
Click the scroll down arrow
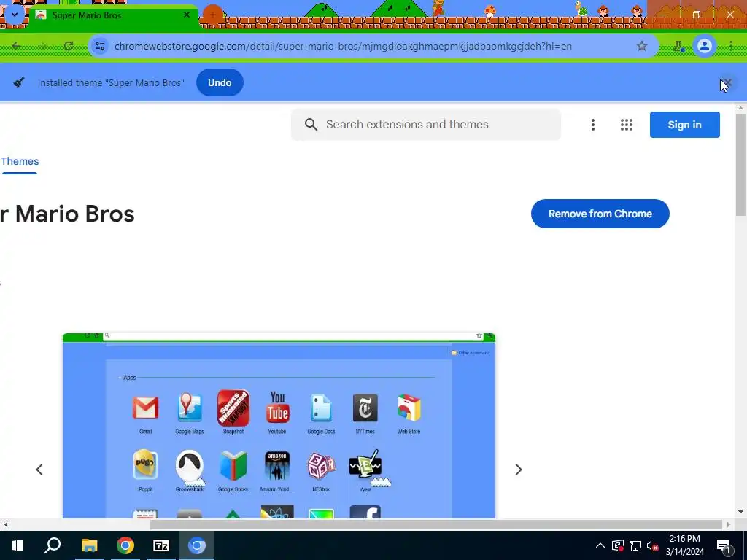740,512
